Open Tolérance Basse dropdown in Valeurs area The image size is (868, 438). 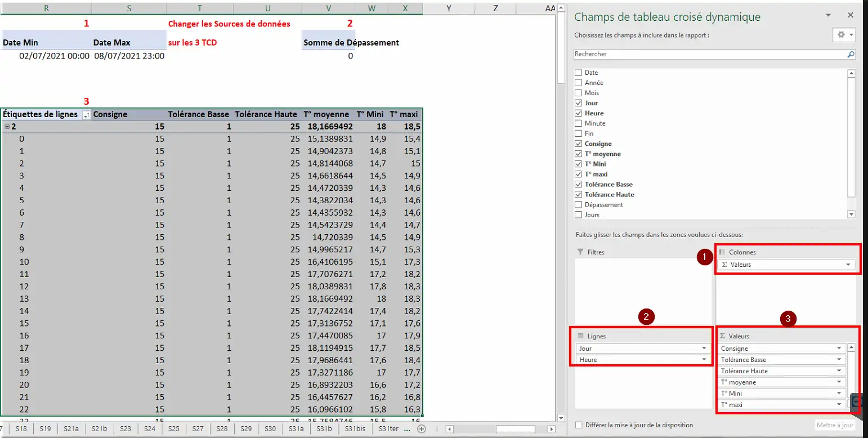coord(839,360)
